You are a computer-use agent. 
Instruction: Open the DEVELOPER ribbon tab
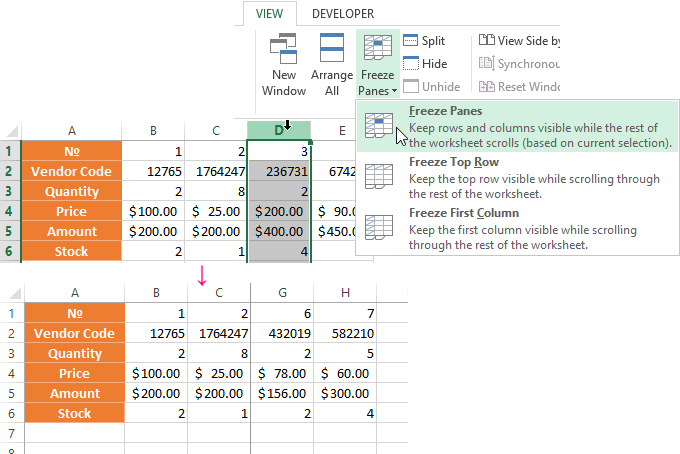342,13
